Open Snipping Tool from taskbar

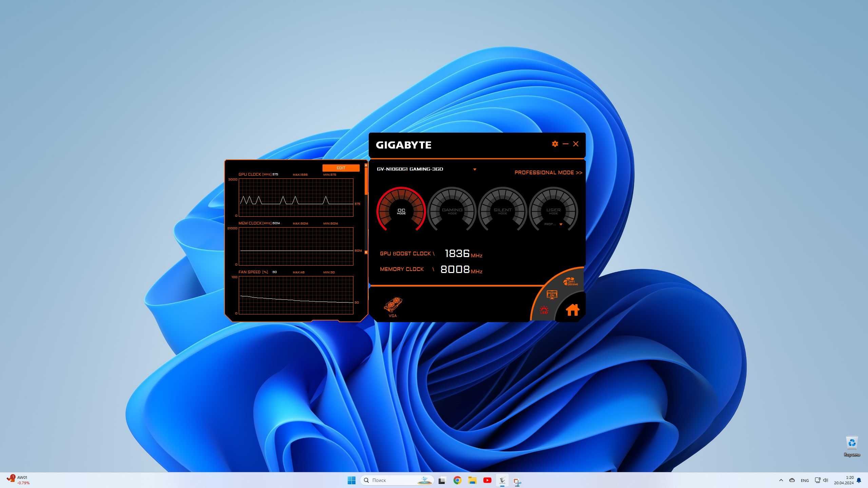pyautogui.click(x=517, y=481)
